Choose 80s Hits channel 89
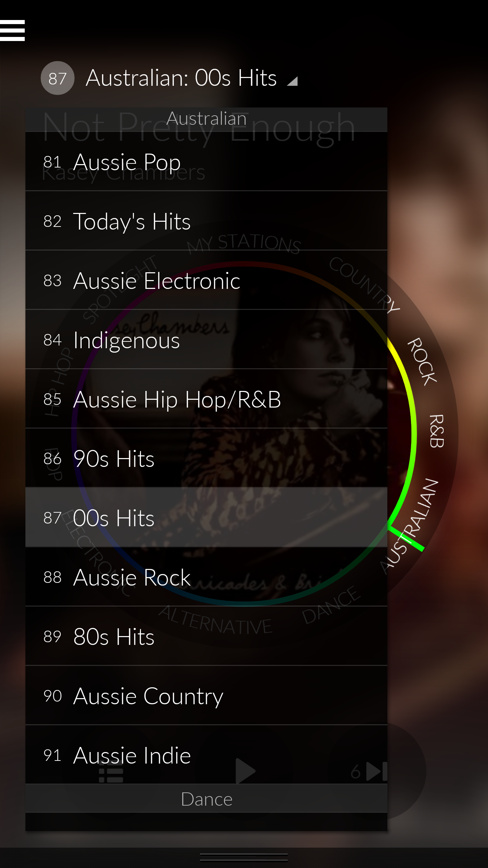The width and height of the screenshot is (488, 868). [206, 636]
